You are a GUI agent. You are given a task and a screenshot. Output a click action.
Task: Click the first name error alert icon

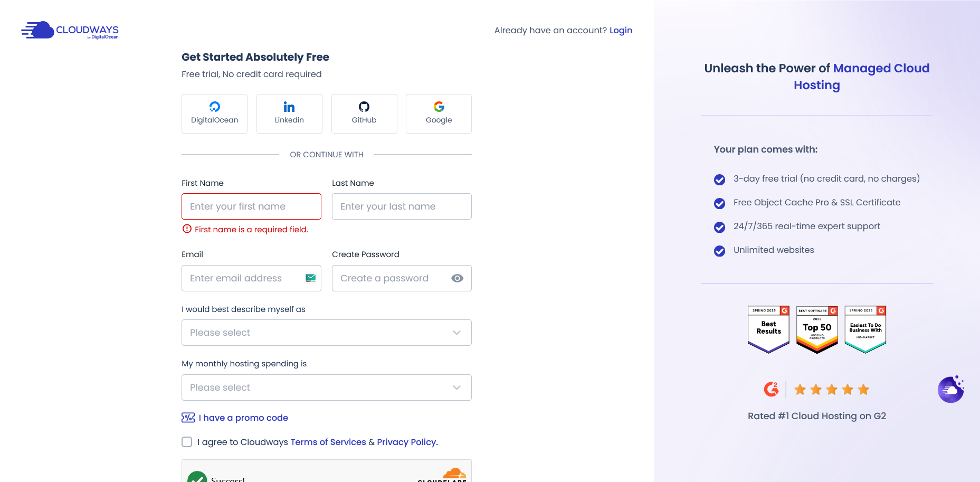point(187,229)
